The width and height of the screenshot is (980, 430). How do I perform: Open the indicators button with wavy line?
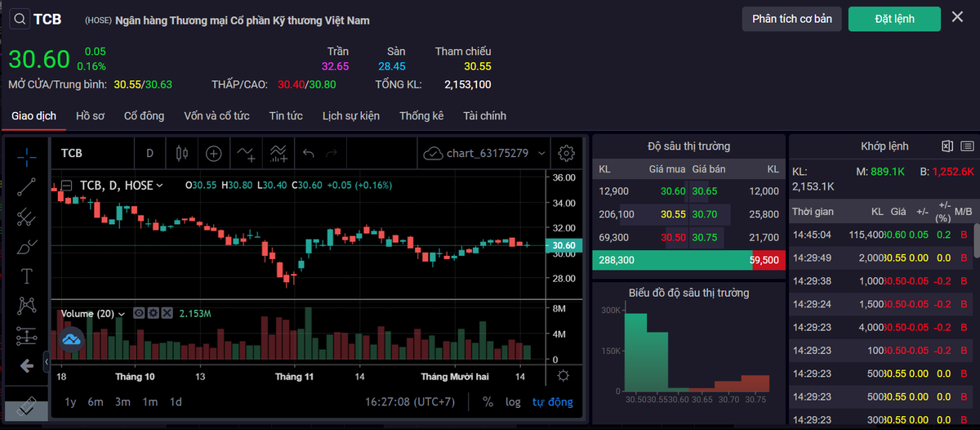click(246, 153)
